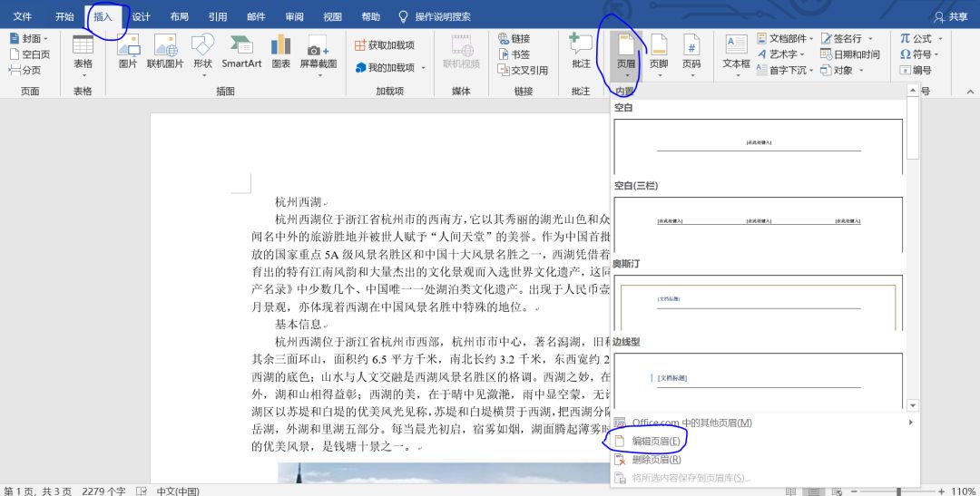Image resolution: width=980 pixels, height=496 pixels.
Task: Select 编辑页眉 (Edit Header) menu entry
Action: point(655,441)
